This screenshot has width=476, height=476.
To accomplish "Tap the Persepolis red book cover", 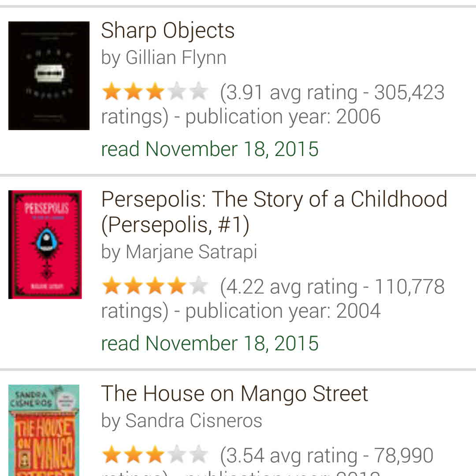I will pyautogui.click(x=45, y=244).
